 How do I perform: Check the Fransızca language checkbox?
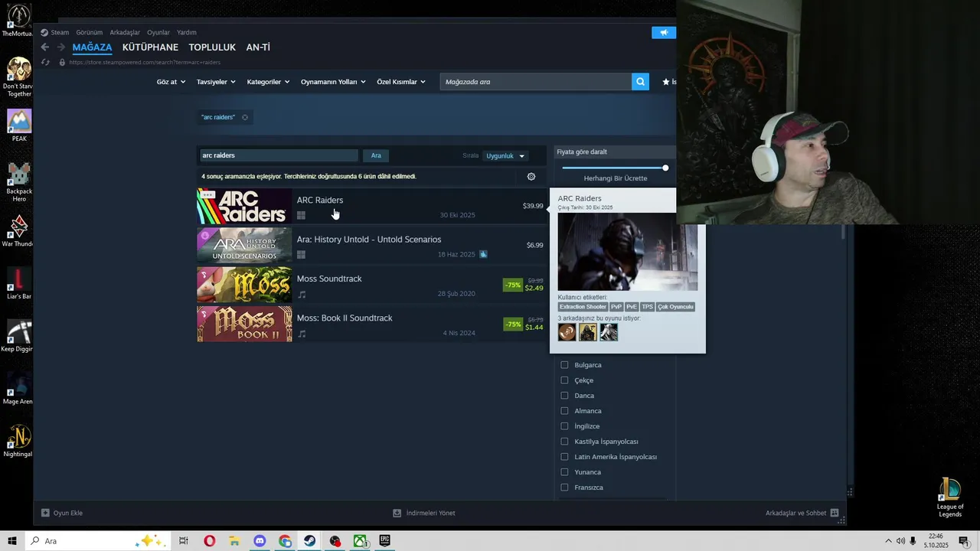tap(564, 487)
